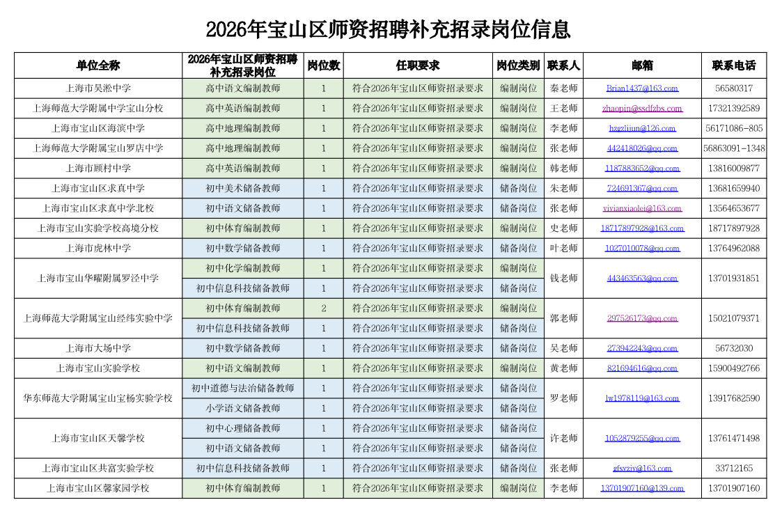Click the zhaopin@ssdfzbs.com email link
This screenshot has height=532, width=782.
click(x=642, y=108)
